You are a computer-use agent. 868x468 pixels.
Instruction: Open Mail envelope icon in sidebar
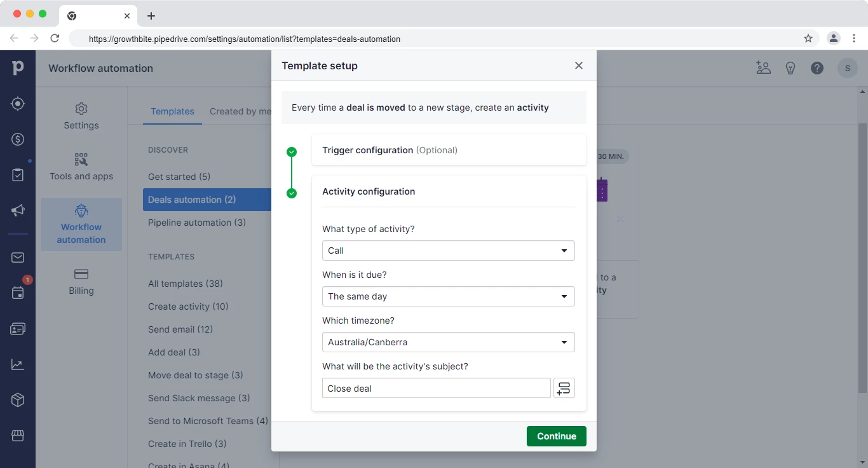point(18,258)
